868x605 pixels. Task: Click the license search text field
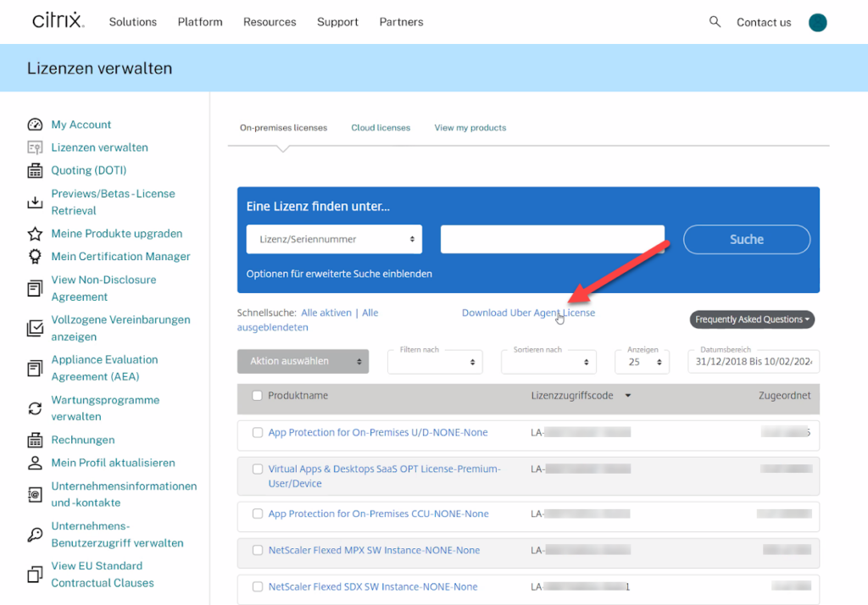[x=552, y=240]
